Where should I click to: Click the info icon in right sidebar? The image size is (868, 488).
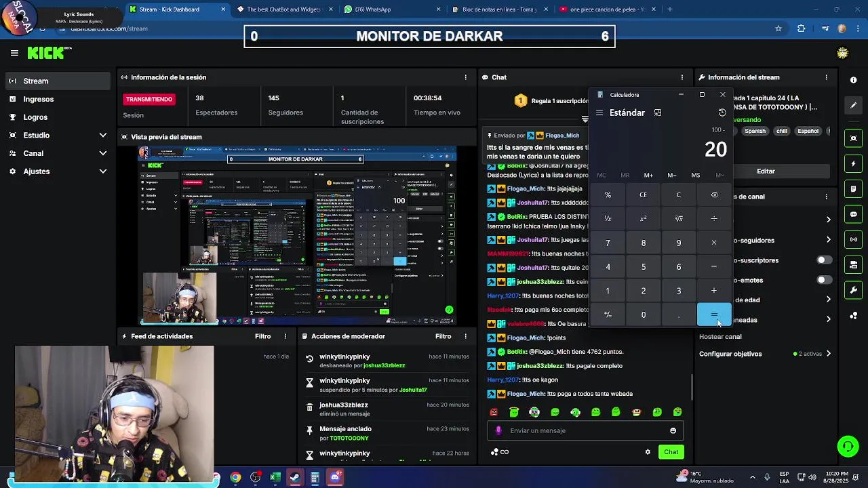[854, 80]
